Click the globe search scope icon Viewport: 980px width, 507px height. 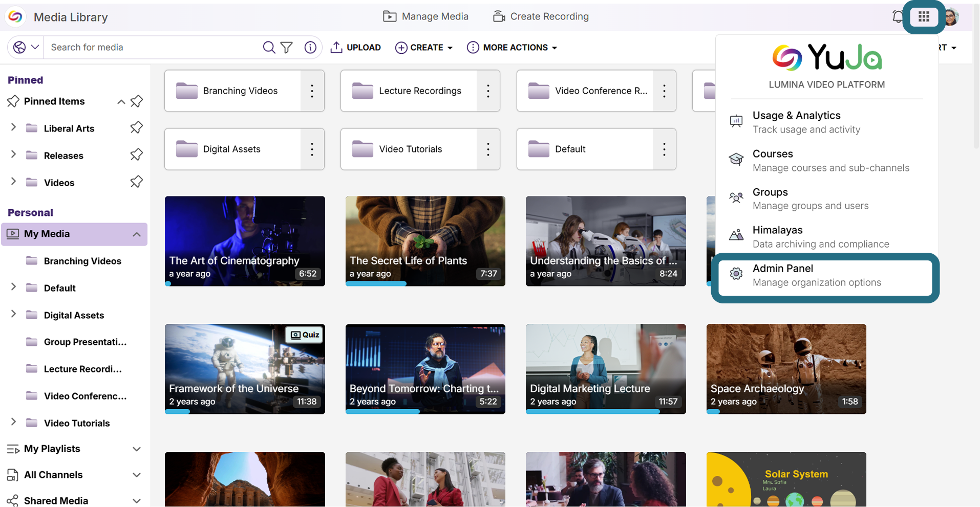tap(19, 47)
